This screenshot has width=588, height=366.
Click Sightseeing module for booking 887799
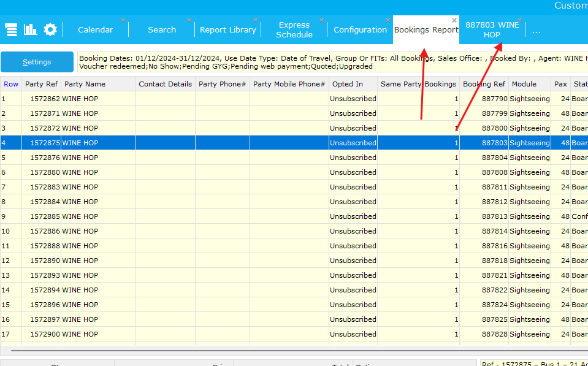click(x=530, y=113)
